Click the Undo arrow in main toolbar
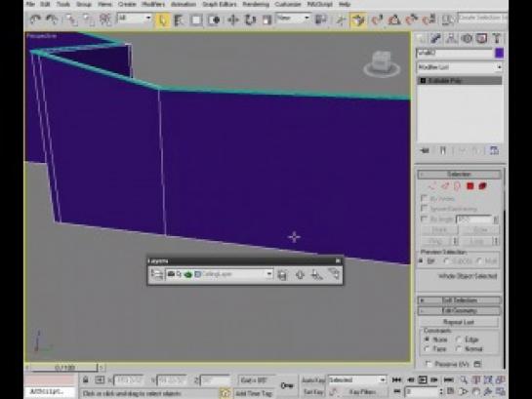 [35, 20]
